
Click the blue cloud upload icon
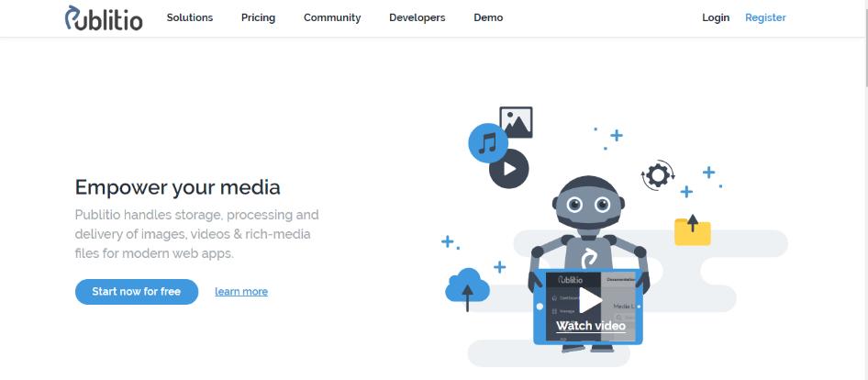pyautogui.click(x=467, y=288)
